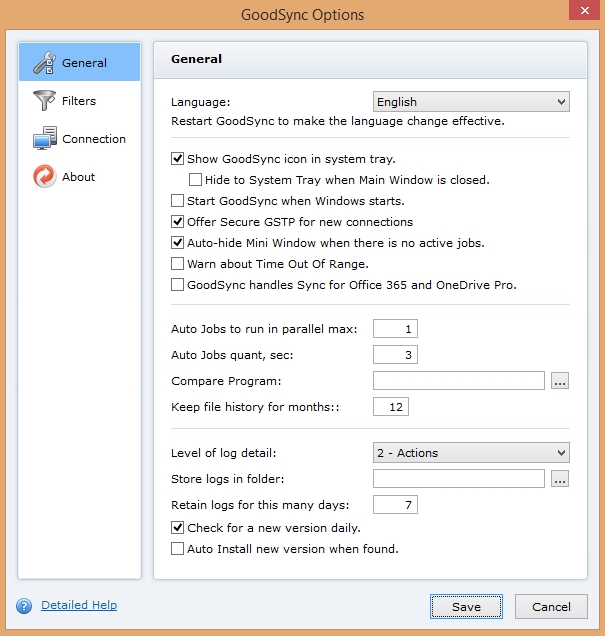The height and width of the screenshot is (636, 605).
Task: Toggle Show GoodSync icon in system tray
Action: pyautogui.click(x=177, y=159)
